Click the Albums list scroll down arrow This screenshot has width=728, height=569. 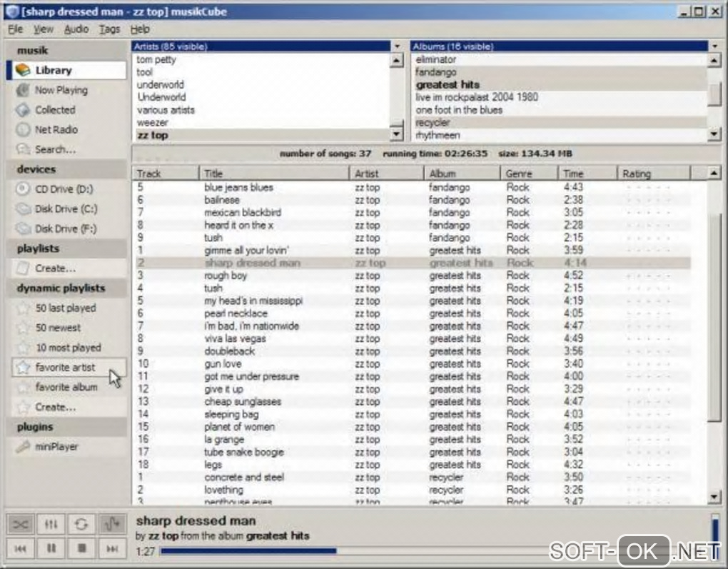[x=714, y=135]
